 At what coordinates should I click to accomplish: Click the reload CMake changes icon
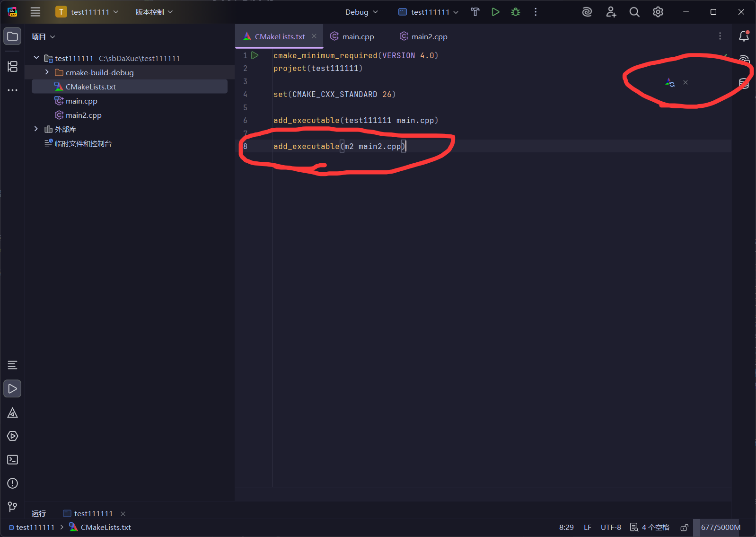coord(670,83)
